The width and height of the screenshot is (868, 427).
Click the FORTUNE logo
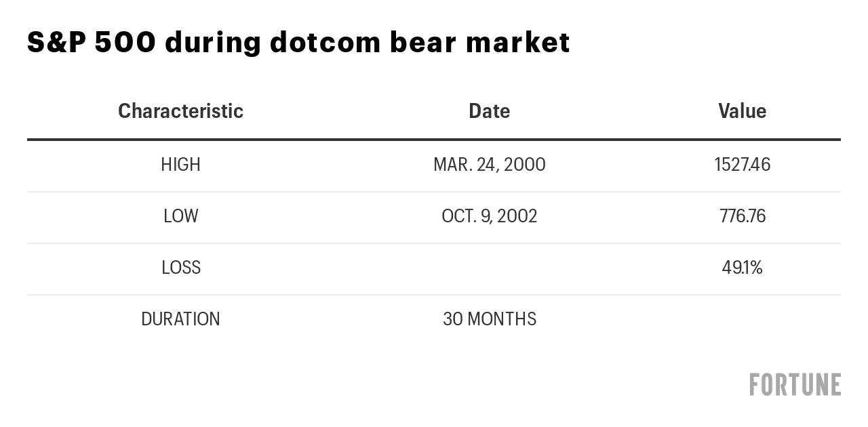795,384
